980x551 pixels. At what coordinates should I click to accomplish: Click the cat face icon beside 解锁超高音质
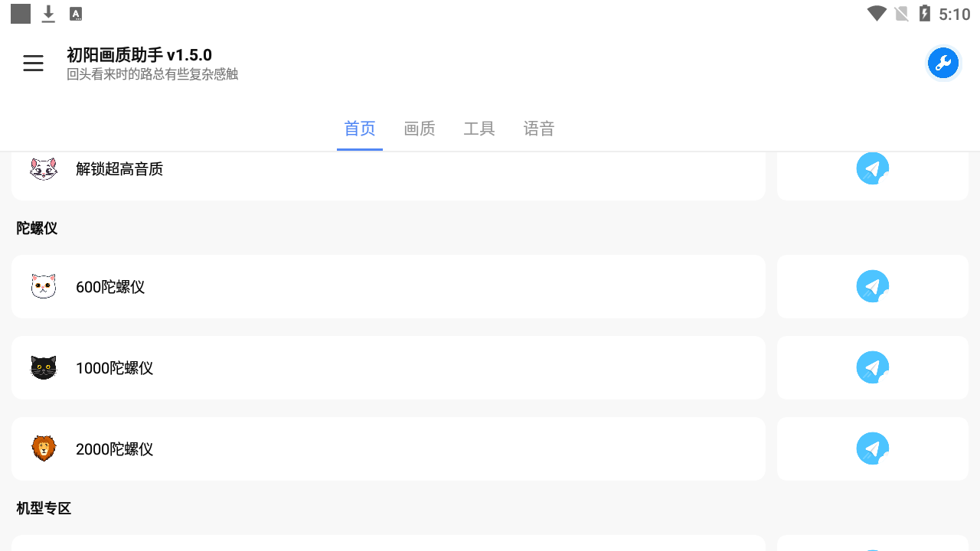pyautogui.click(x=44, y=168)
